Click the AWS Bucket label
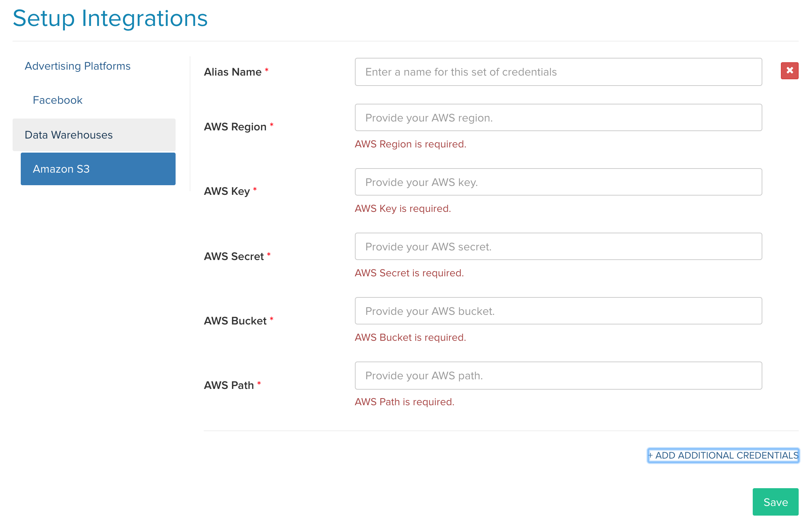Viewport: 812px width, 523px height. [x=235, y=321]
